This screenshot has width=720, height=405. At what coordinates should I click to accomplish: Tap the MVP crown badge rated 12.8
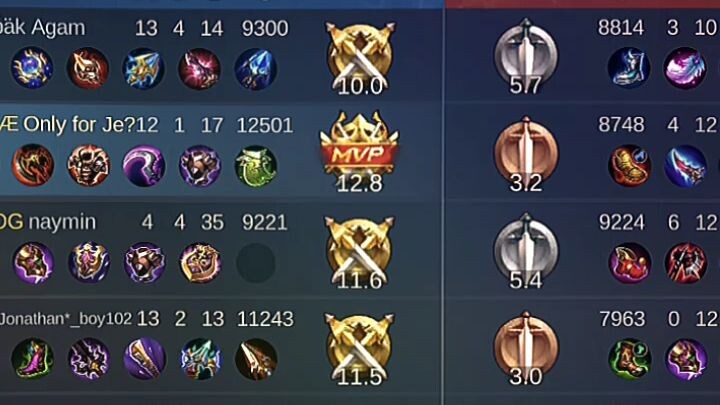pyautogui.click(x=359, y=151)
